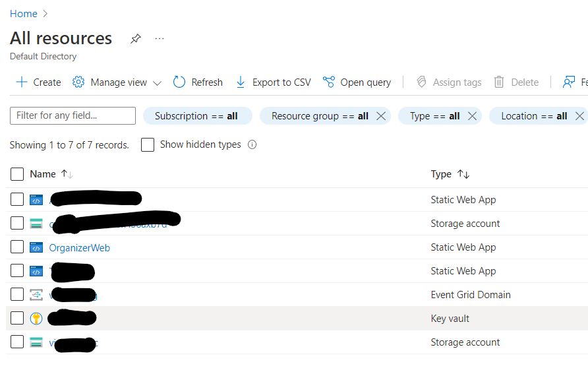Image resolution: width=588 pixels, height=374 pixels.
Task: Open the ellipsis more options menu
Action: pos(160,39)
